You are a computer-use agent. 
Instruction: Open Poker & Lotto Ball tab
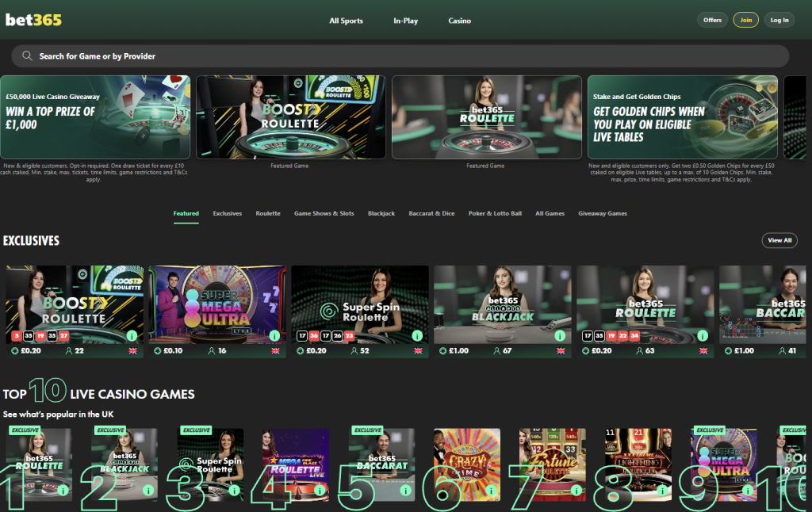coord(495,213)
